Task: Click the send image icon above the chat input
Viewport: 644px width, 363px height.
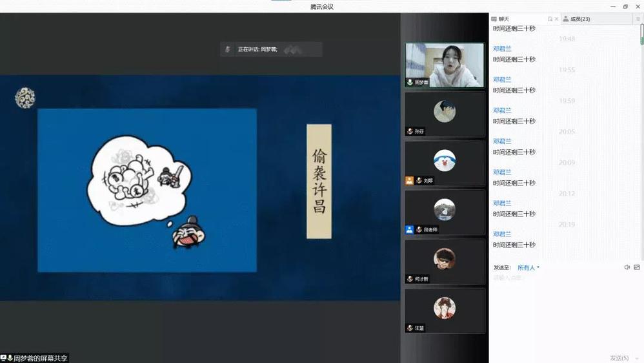Action: (x=637, y=267)
